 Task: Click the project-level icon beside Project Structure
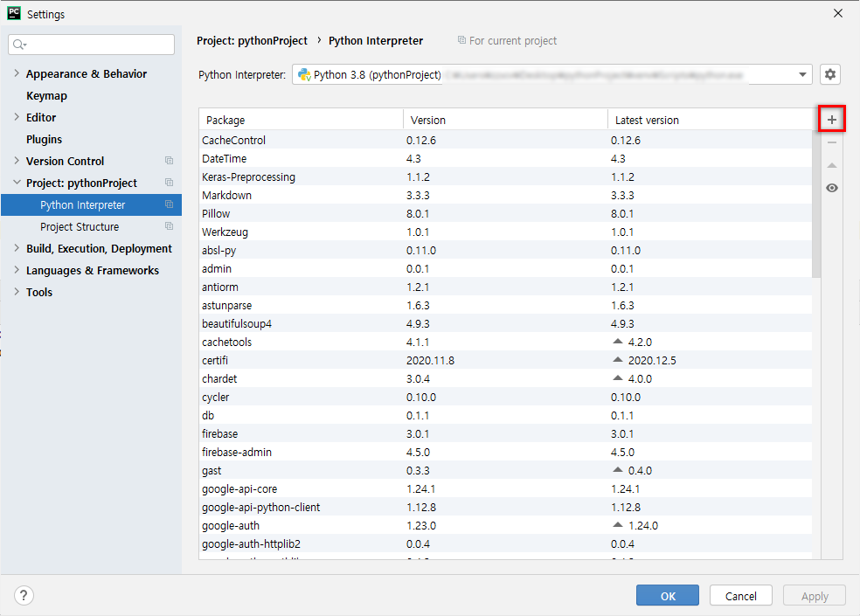point(169,226)
